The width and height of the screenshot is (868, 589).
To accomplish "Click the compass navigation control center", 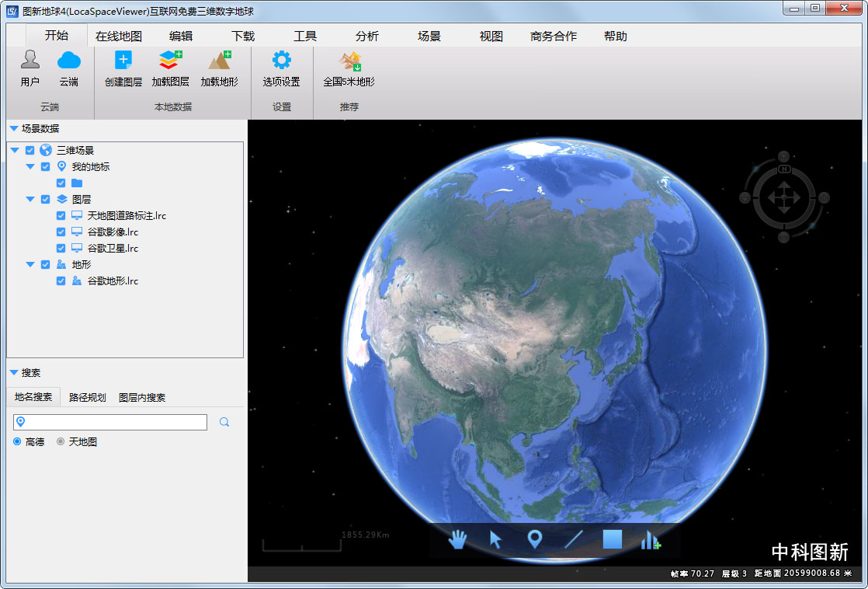I will (x=783, y=197).
